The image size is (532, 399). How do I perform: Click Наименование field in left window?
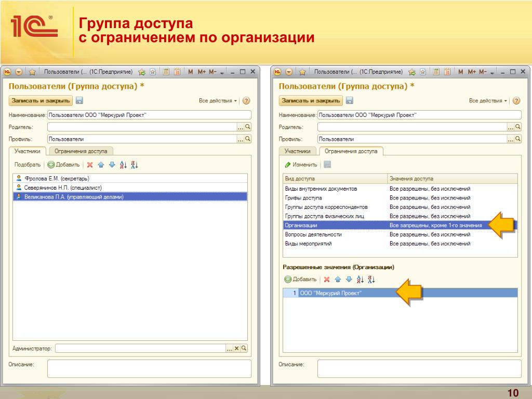click(149, 115)
